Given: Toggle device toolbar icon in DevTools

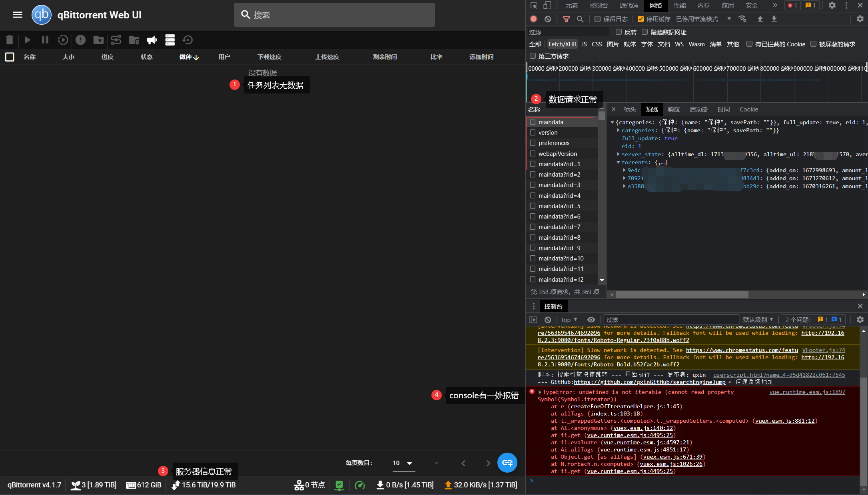Looking at the screenshot, I should click(547, 5).
